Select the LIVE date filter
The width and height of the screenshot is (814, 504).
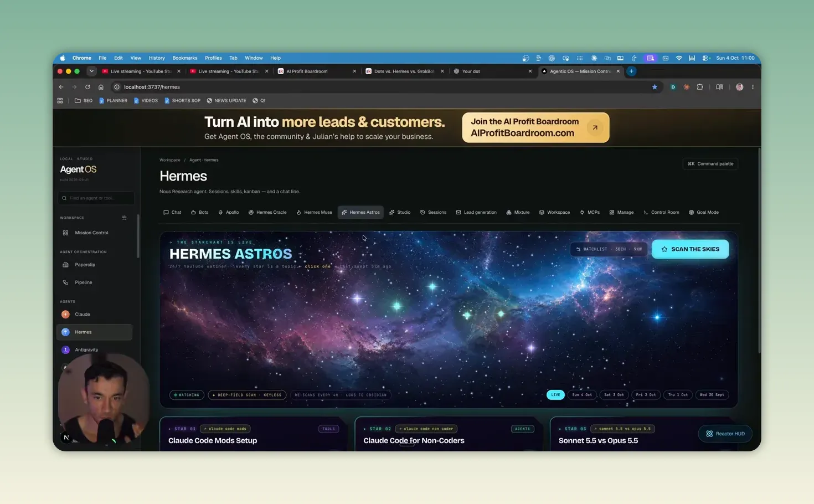click(555, 395)
